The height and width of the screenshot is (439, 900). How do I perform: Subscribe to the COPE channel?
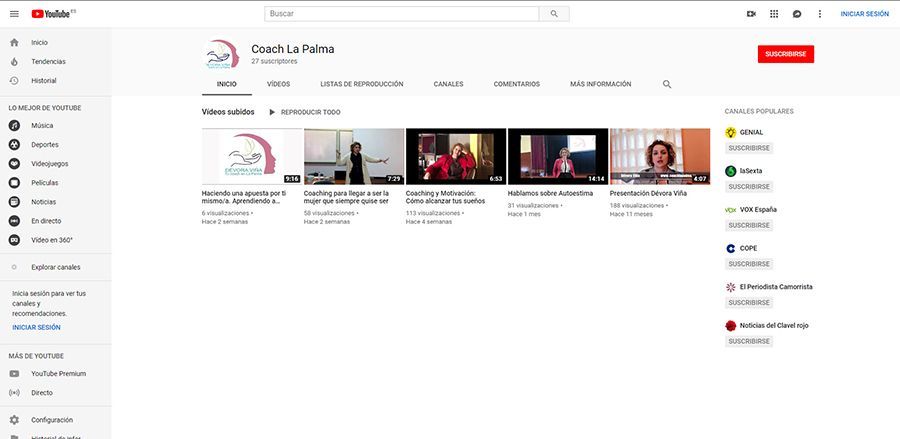pyautogui.click(x=748, y=264)
